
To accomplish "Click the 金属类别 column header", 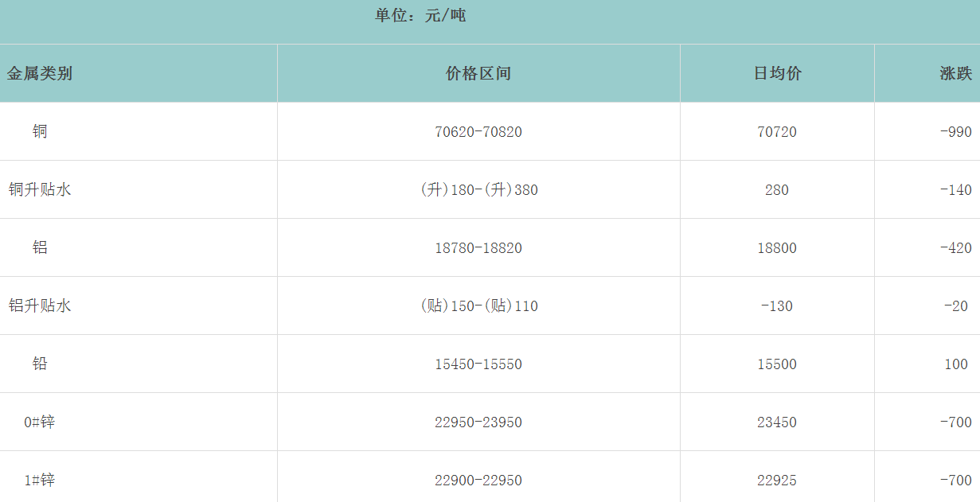I will 40,74.
